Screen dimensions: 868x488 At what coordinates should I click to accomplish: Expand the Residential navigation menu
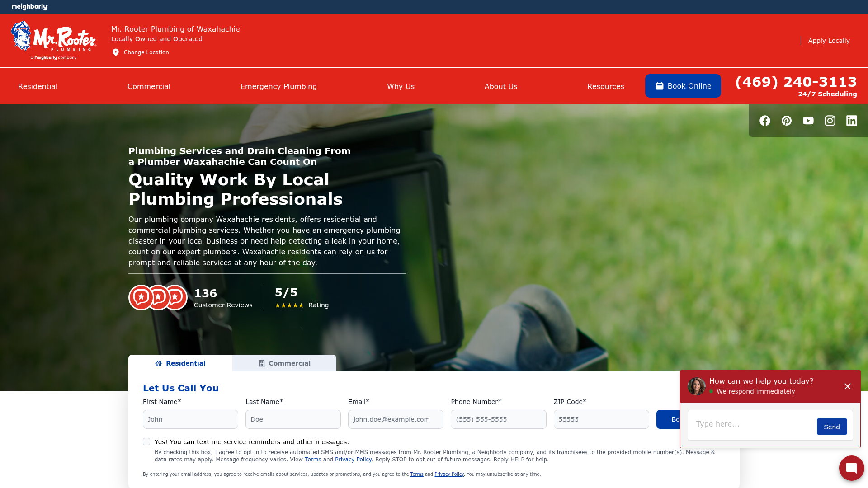[x=38, y=86]
